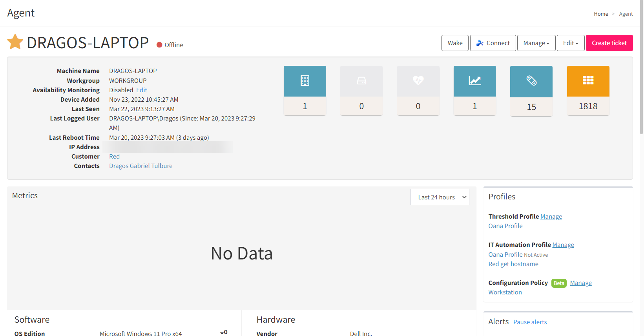The image size is (644, 336).
Task: Open the building icon tile showing 1
Action: pyautogui.click(x=305, y=91)
